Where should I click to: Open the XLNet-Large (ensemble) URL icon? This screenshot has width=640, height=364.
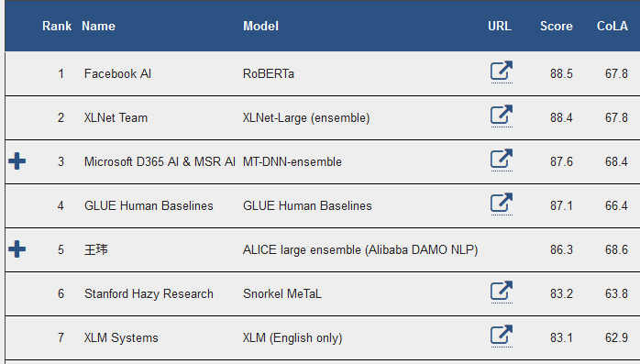coord(502,116)
